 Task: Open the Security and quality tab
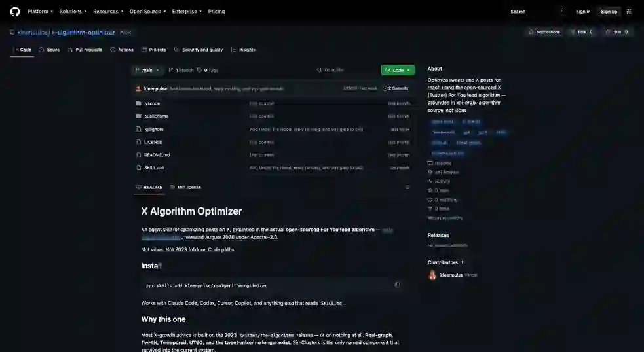tap(199, 50)
